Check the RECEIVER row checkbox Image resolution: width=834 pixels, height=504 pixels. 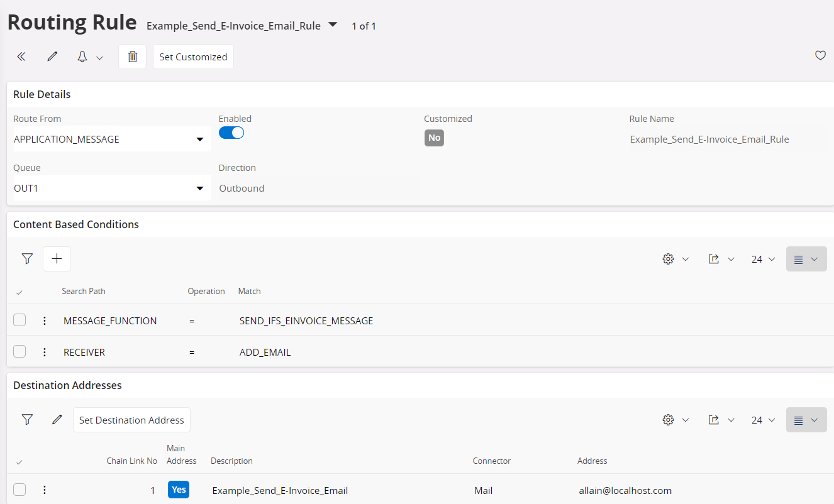[x=19, y=352]
